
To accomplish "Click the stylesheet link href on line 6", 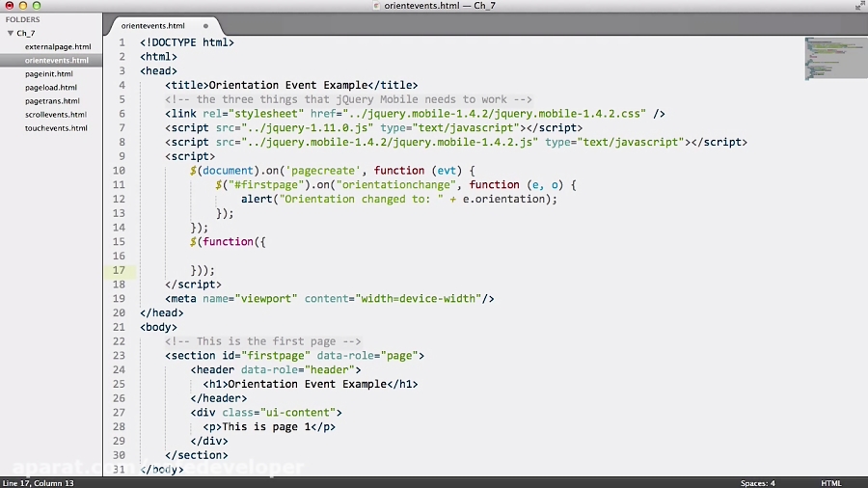I will point(478,114).
